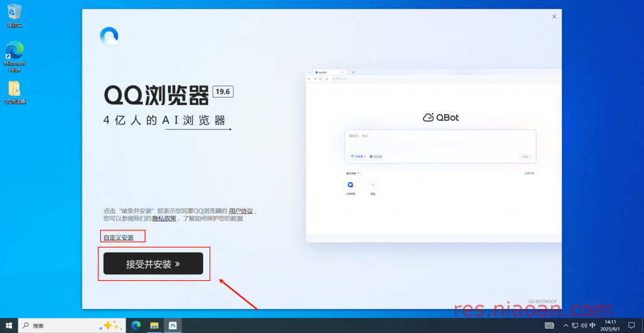Open the news and interests tray icon

(x=549, y=325)
